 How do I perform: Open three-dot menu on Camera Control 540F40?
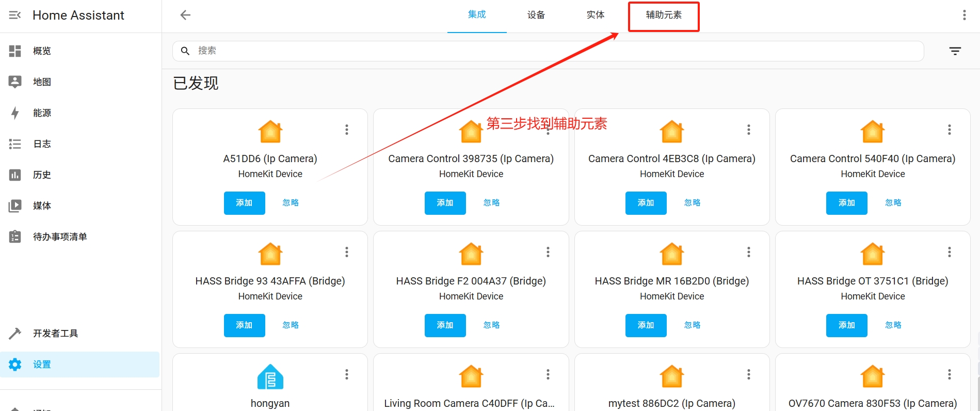tap(949, 130)
